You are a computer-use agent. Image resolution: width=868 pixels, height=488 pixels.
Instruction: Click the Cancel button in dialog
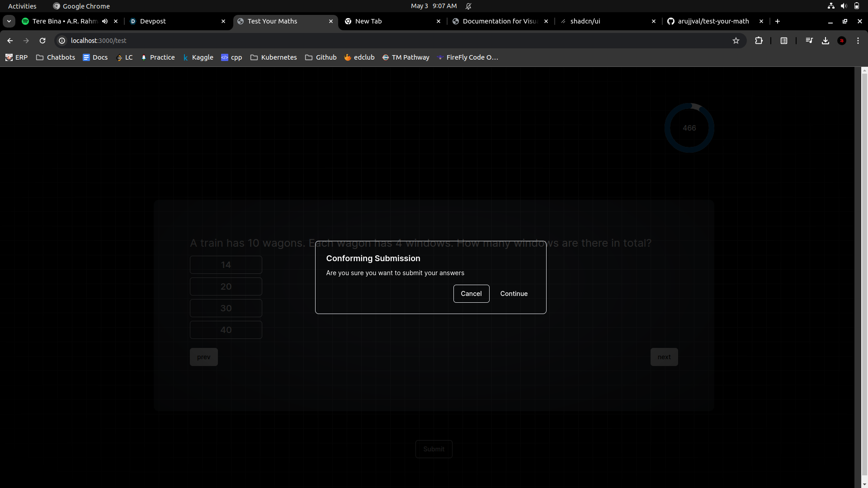[471, 294]
